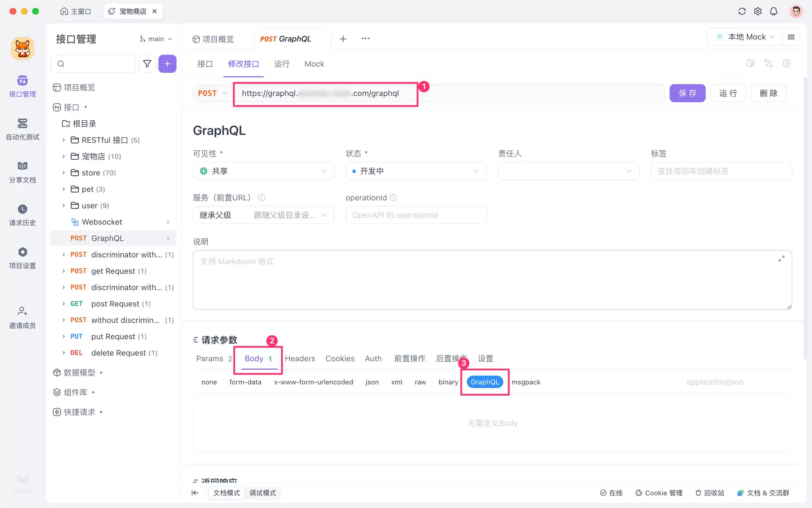Open the 责任人 dropdown
Viewport: 812px width, 508px height.
click(x=569, y=171)
